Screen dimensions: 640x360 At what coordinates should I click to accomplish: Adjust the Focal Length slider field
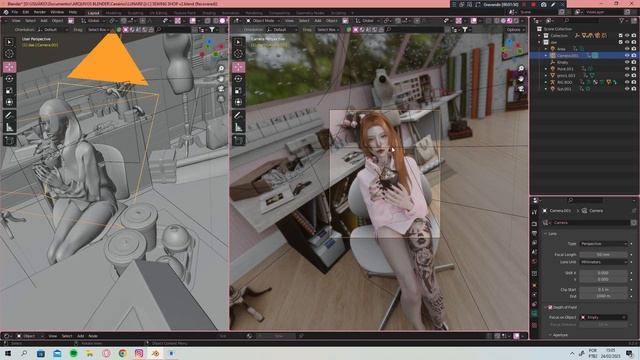[603, 254]
